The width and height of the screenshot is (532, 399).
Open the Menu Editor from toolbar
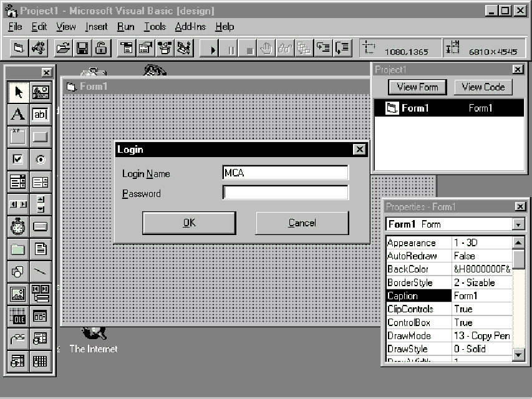pyautogui.click(x=126, y=48)
